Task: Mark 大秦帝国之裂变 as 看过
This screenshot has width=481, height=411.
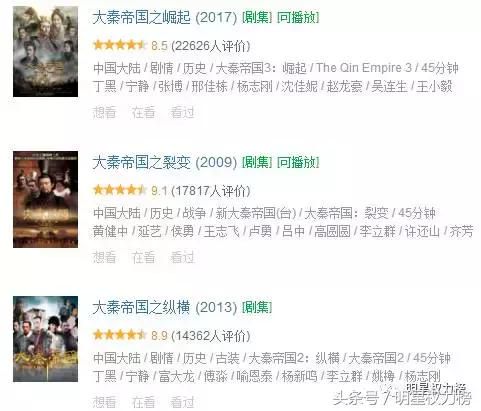Action: point(182,257)
